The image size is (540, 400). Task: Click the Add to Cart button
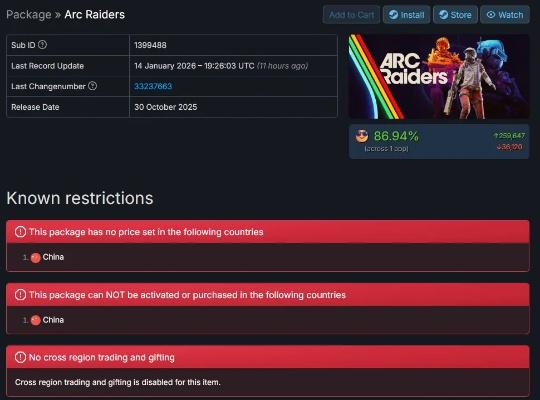(351, 15)
